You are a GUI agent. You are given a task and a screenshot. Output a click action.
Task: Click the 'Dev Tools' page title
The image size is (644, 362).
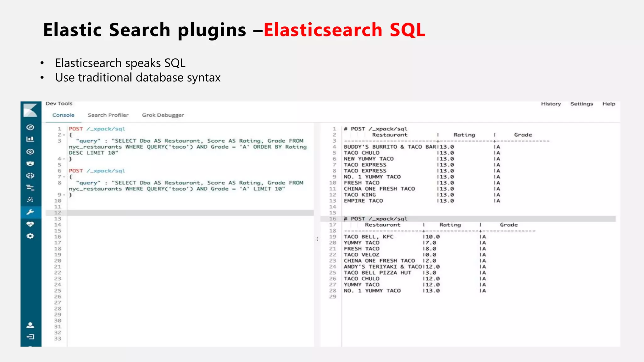59,103
